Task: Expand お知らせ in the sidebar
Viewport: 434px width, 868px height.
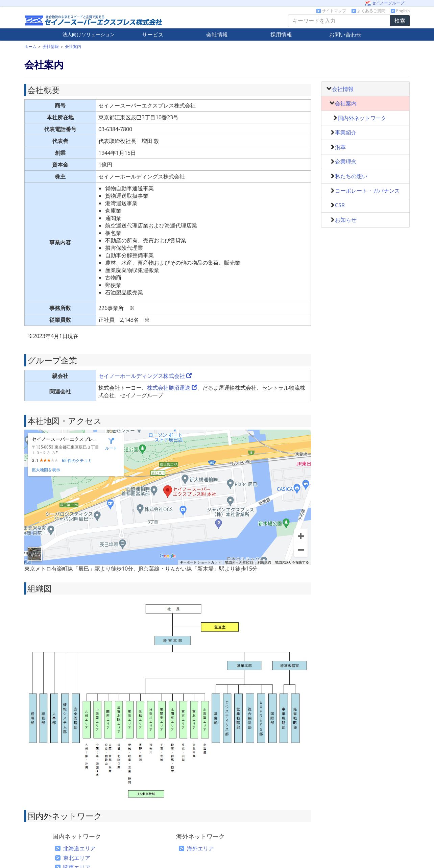Action: tap(332, 220)
